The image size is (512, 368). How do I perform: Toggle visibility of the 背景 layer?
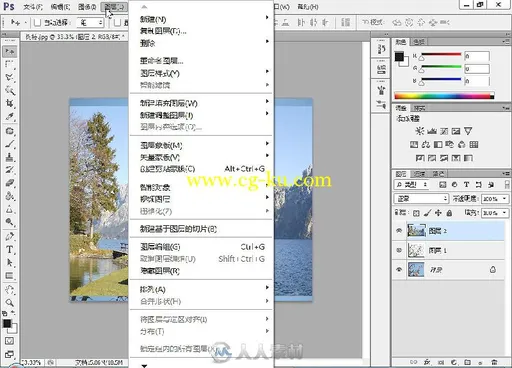[x=399, y=269]
